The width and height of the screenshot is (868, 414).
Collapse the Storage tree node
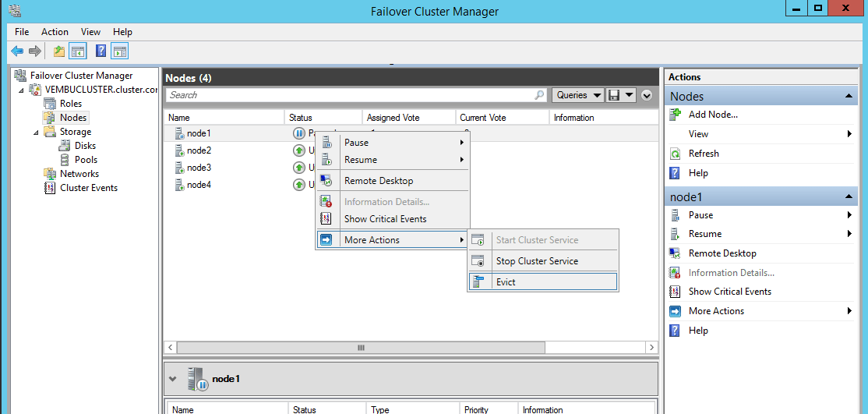coord(36,132)
